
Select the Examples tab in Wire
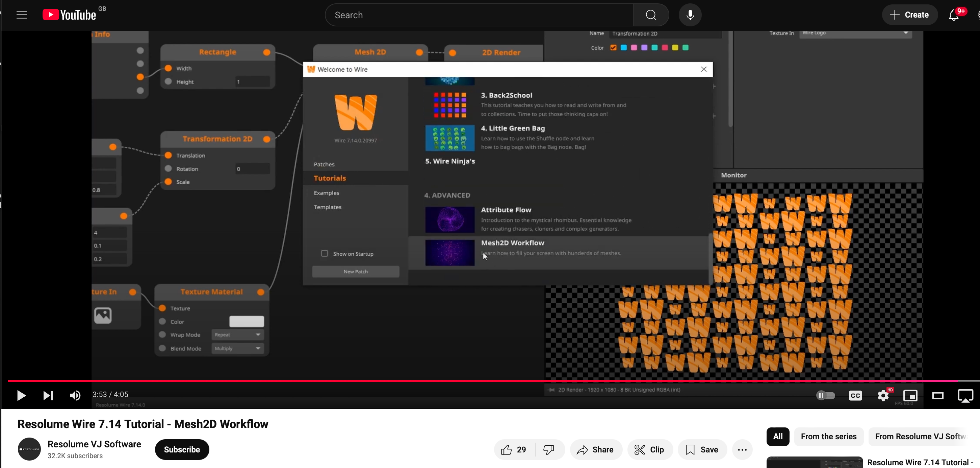coord(327,193)
